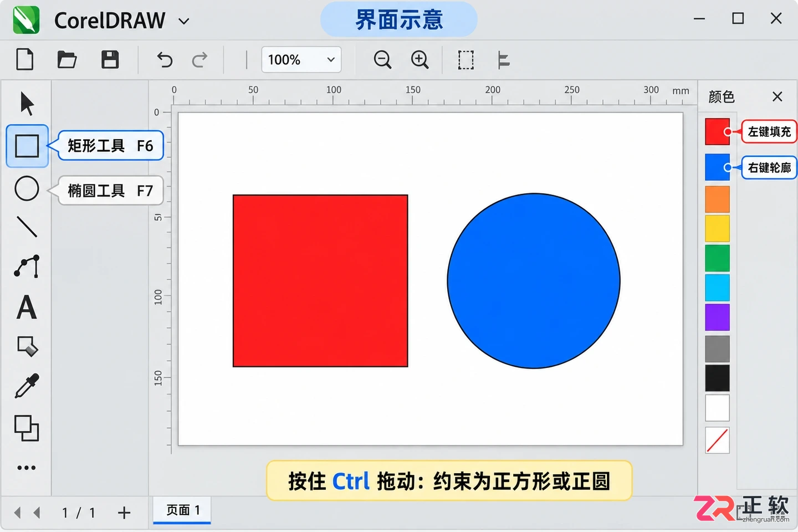
Task: Select the Eyedropper tool
Action: (27, 386)
